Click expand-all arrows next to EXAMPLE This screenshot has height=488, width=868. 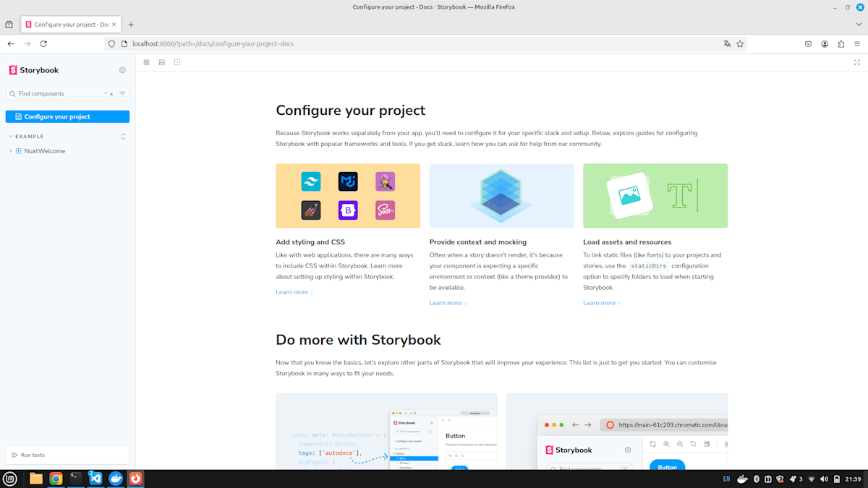(123, 137)
